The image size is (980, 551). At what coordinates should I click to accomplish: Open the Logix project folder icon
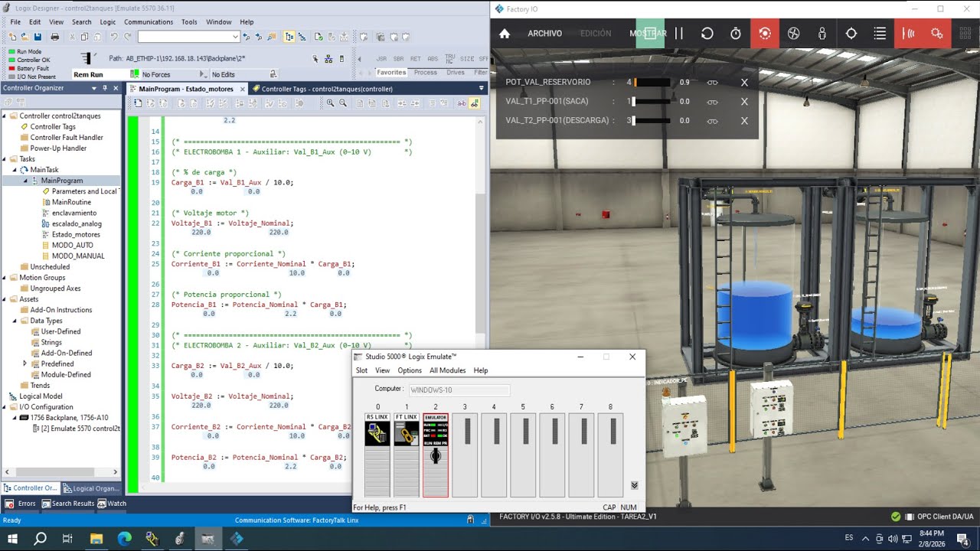(x=25, y=37)
